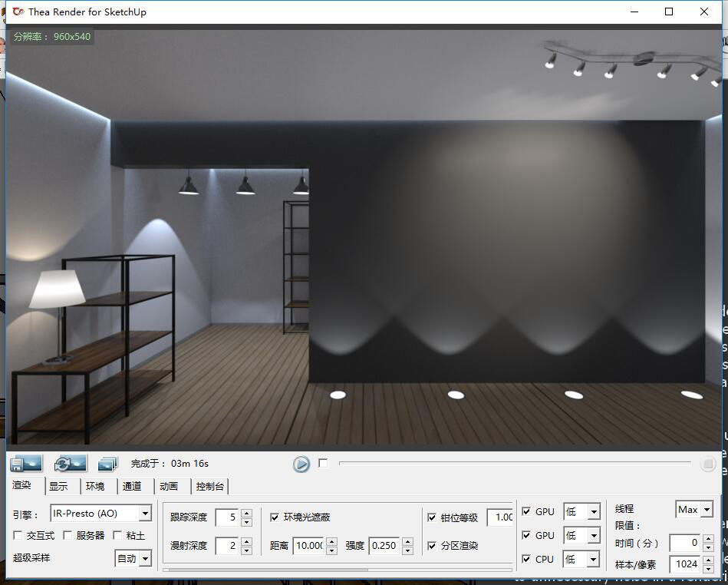Screen dimensions: 728x585
Task: Click the 钳位等级 1.00 input field
Action: click(x=499, y=517)
